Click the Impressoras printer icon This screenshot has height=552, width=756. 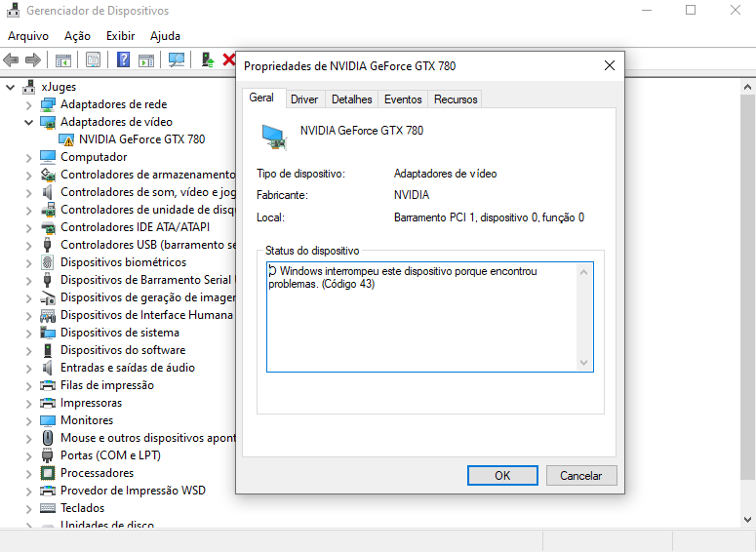tap(48, 403)
